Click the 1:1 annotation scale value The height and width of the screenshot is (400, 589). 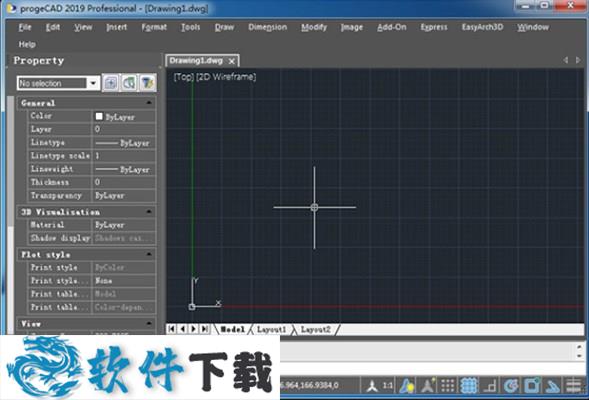point(388,386)
